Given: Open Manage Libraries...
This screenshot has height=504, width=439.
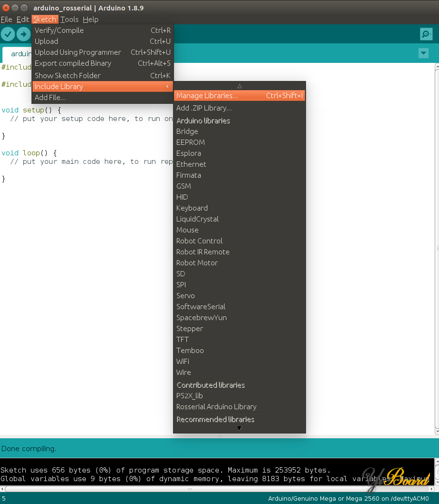Looking at the screenshot, I should 239,95.
